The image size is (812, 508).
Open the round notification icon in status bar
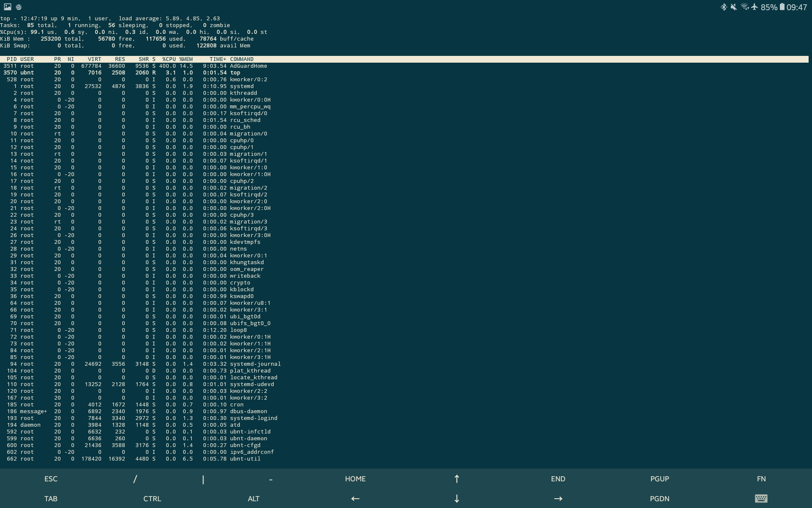(x=19, y=7)
